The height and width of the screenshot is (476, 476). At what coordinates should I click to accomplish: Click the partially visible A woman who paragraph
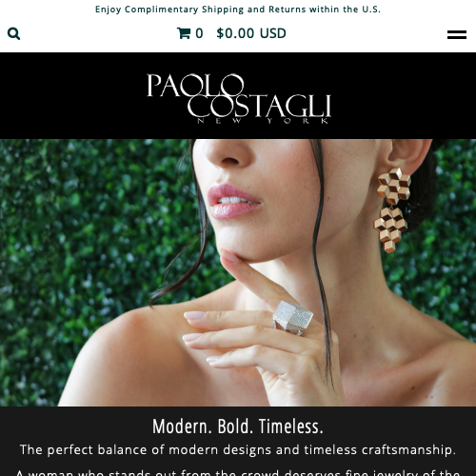(x=238, y=472)
